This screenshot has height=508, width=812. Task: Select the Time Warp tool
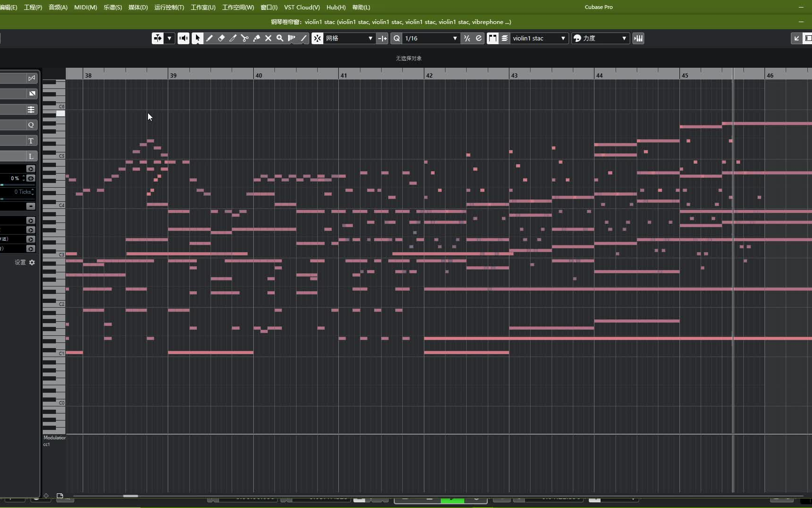point(292,38)
